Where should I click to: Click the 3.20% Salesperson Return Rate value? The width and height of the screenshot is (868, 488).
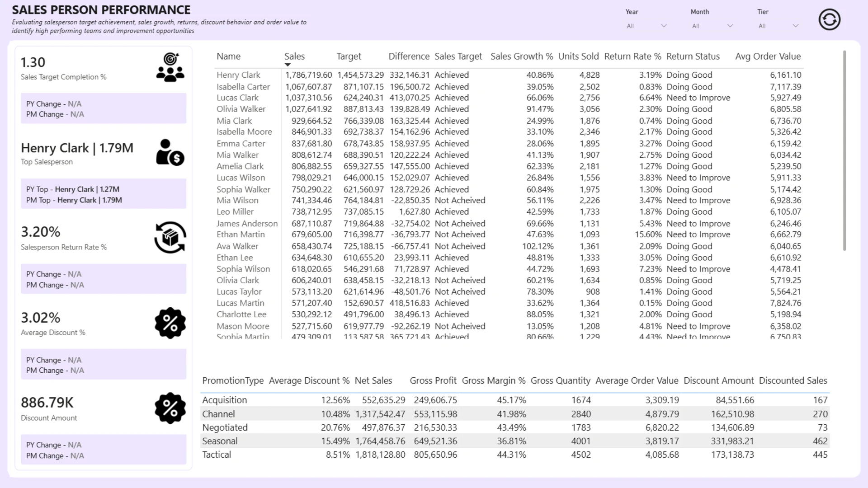(x=40, y=232)
